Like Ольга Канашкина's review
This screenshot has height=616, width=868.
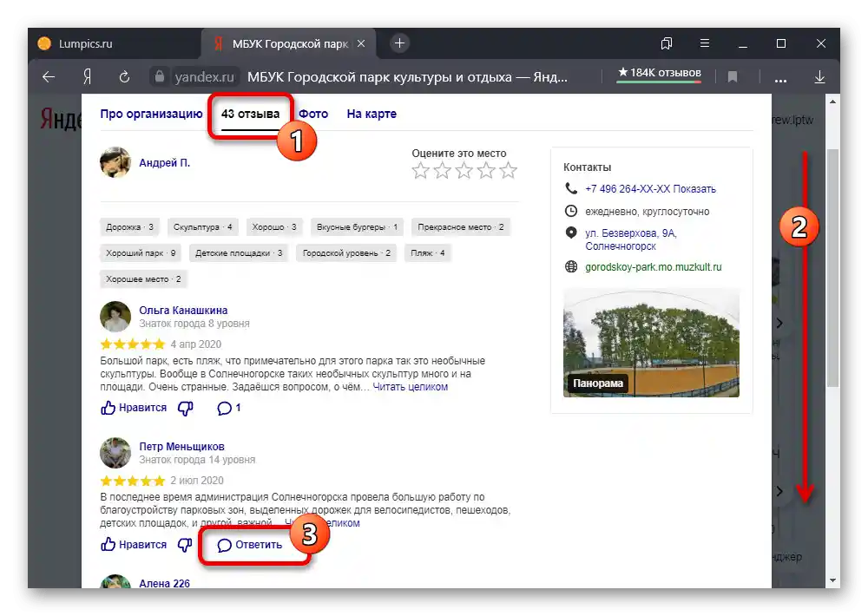pyautogui.click(x=134, y=408)
